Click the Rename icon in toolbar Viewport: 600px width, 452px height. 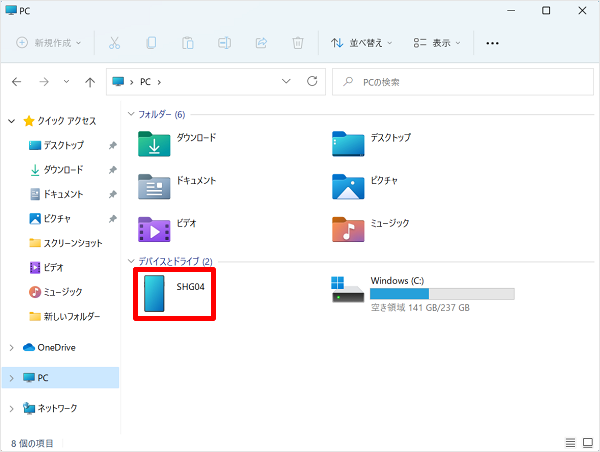[x=224, y=43]
